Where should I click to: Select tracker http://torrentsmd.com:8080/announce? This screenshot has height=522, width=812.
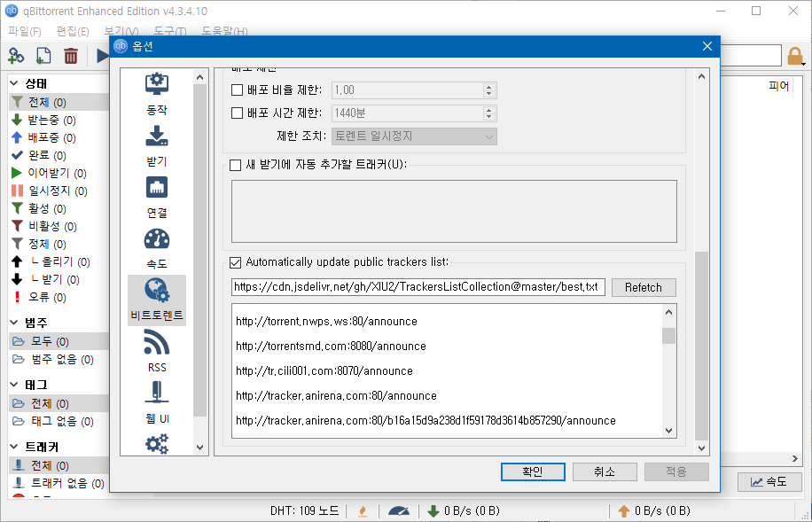click(331, 347)
